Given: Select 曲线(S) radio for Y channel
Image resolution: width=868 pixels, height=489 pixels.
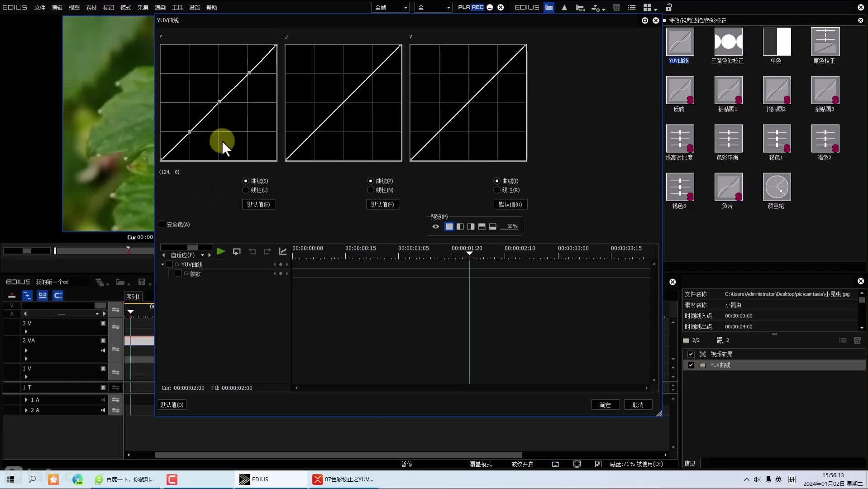Looking at the screenshot, I should [246, 181].
